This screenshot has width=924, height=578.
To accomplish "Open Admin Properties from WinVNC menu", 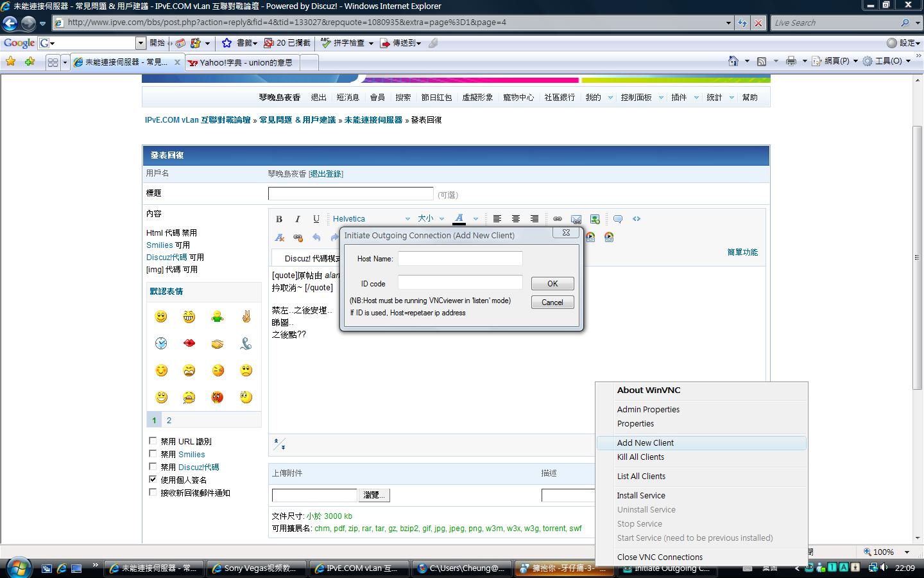I will click(701, 409).
